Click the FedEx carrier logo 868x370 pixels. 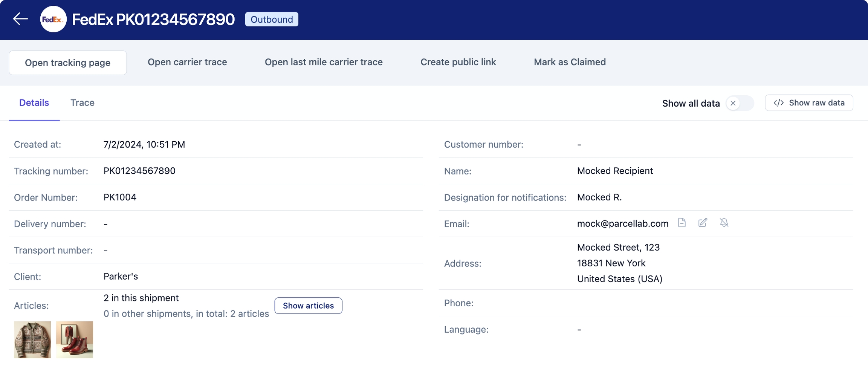click(x=53, y=19)
